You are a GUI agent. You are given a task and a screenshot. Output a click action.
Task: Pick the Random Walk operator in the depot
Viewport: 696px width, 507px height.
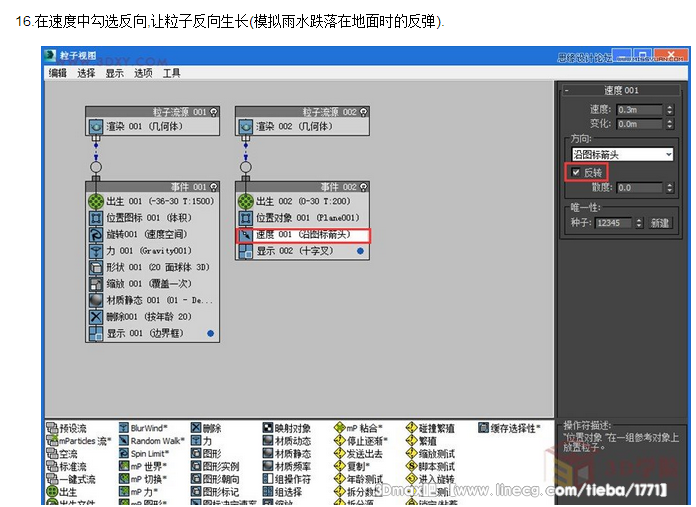[x=151, y=441]
